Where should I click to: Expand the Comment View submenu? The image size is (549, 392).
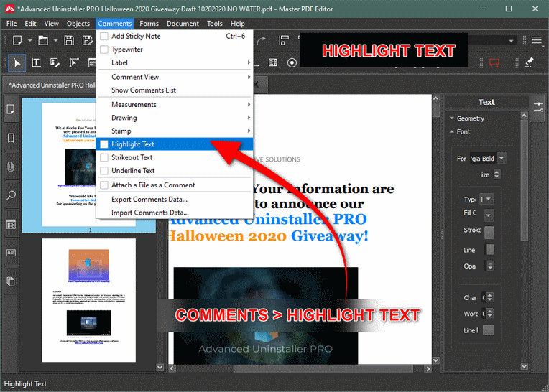pyautogui.click(x=175, y=77)
